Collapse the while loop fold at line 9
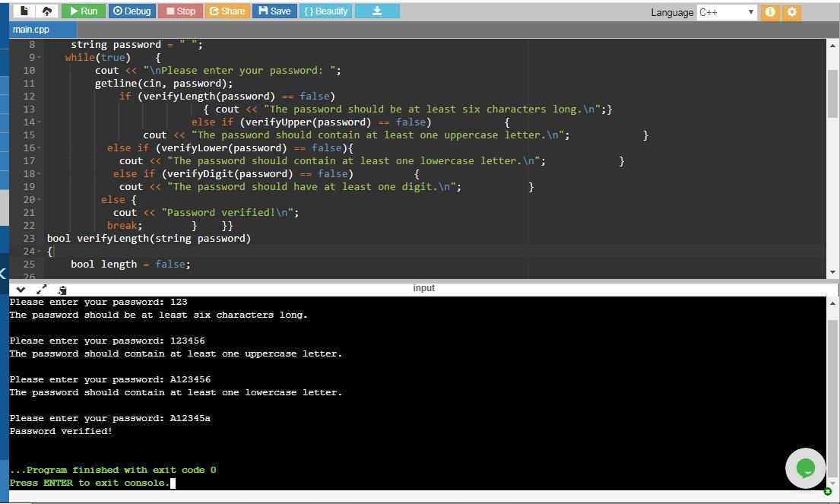 point(38,58)
